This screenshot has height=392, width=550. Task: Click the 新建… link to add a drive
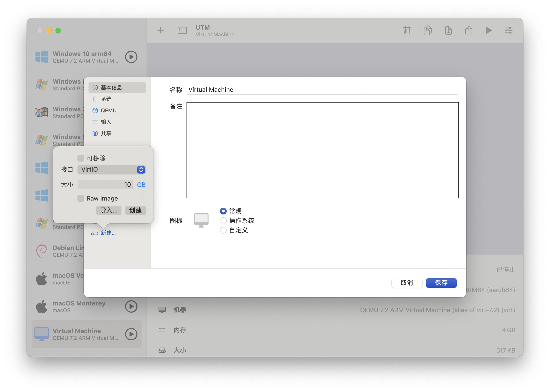pyautogui.click(x=108, y=233)
